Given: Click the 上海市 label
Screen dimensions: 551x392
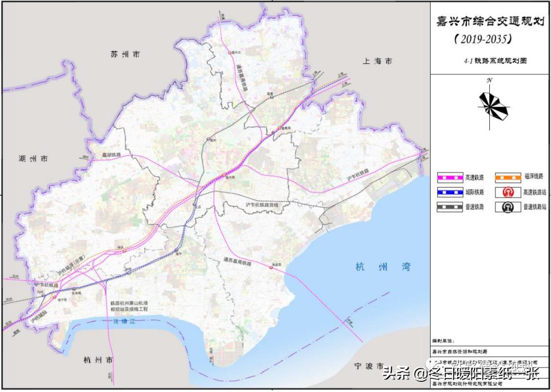Looking at the screenshot, I should [378, 61].
